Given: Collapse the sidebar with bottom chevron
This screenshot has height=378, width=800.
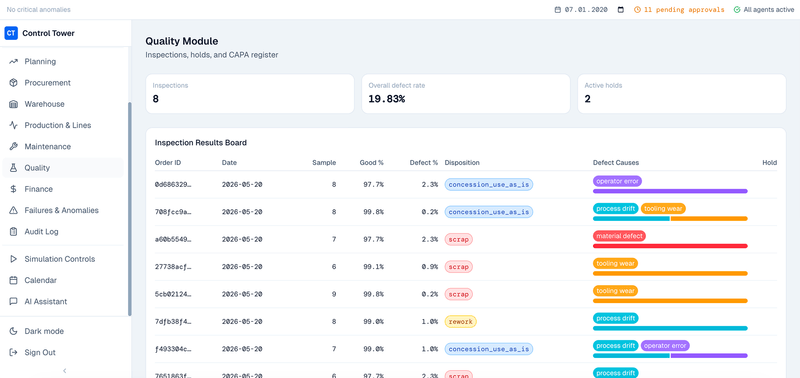Looking at the screenshot, I should (65, 371).
